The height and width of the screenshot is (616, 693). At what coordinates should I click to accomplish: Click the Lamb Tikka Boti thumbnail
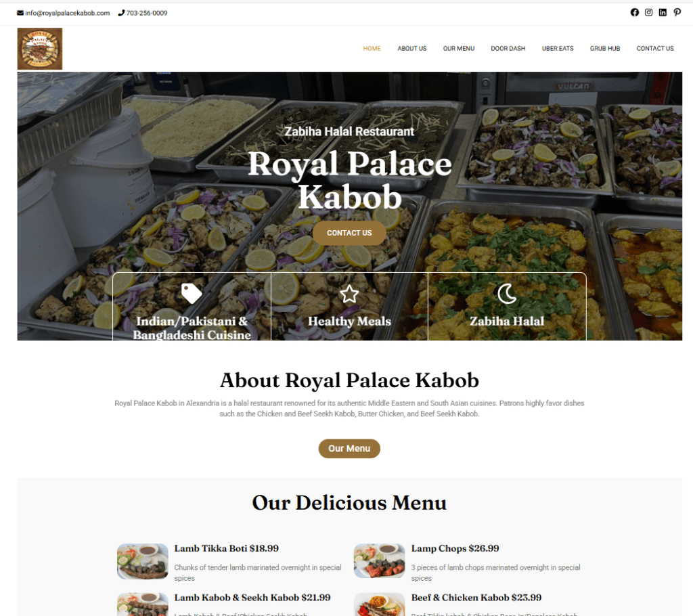(142, 561)
